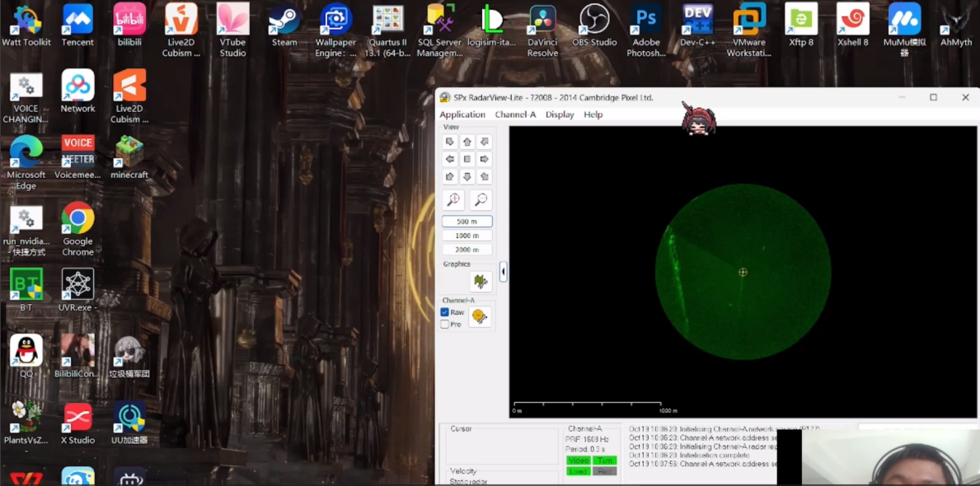980x486 pixels.
Task: Click the grey Rec status indicator
Action: click(604, 471)
